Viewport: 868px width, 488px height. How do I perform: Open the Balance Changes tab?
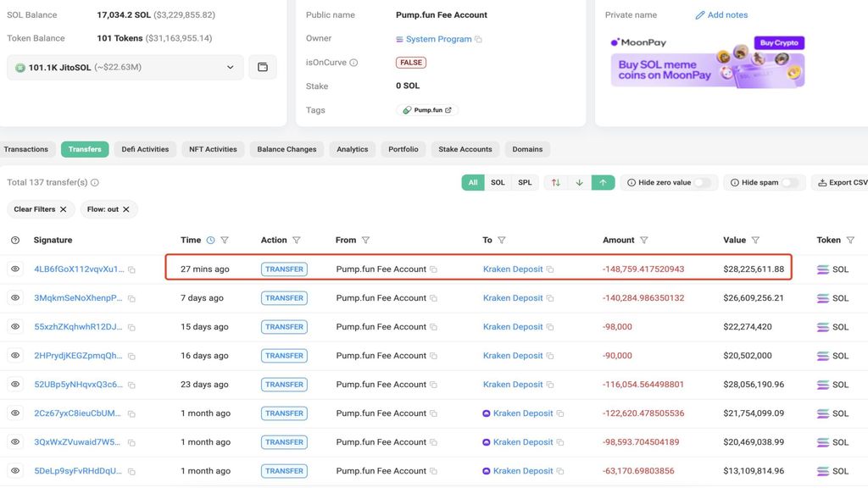[287, 149]
